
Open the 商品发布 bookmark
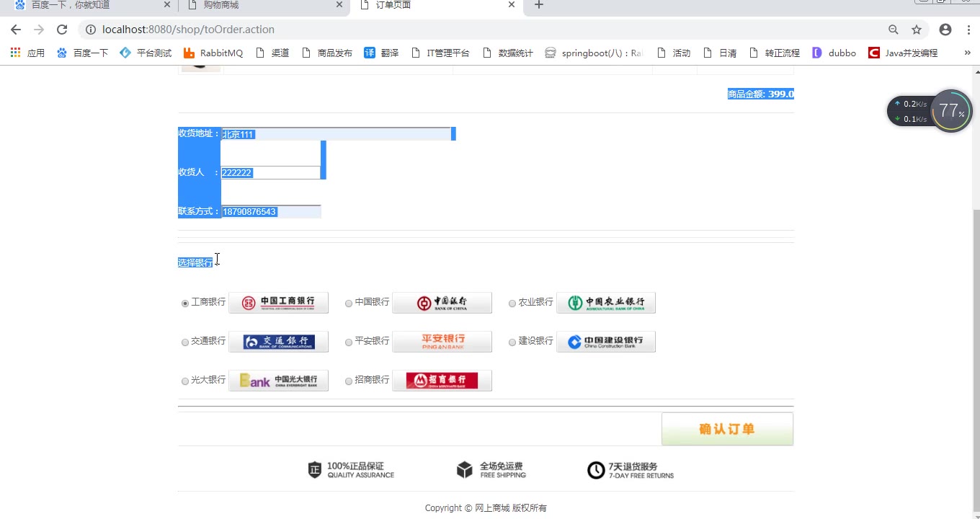[326, 53]
